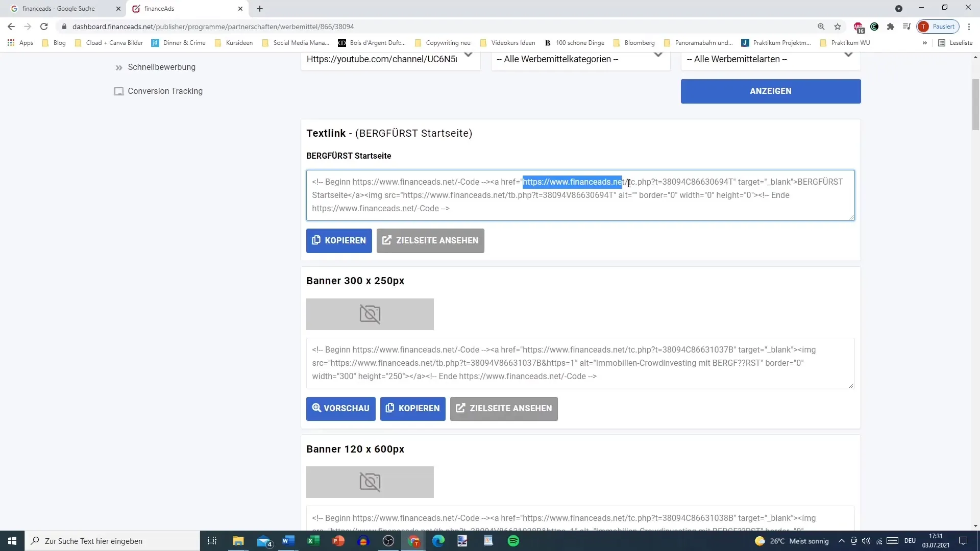Open Word from the taskbar
The image size is (980, 551).
[288, 541]
